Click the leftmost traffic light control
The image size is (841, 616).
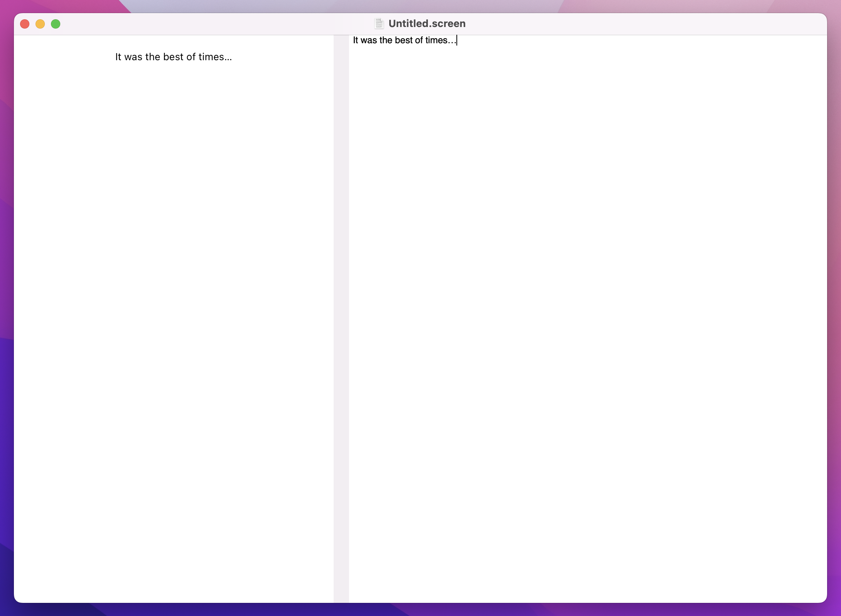(25, 24)
